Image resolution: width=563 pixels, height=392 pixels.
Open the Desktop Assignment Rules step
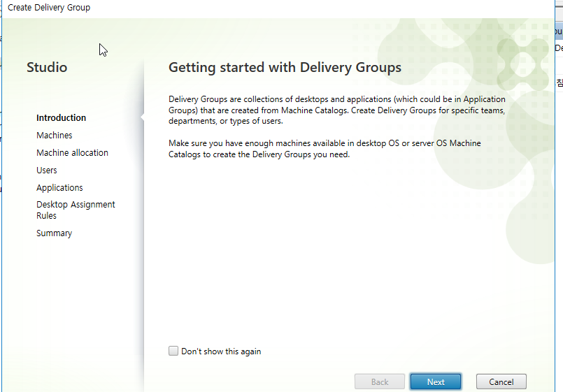[76, 210]
